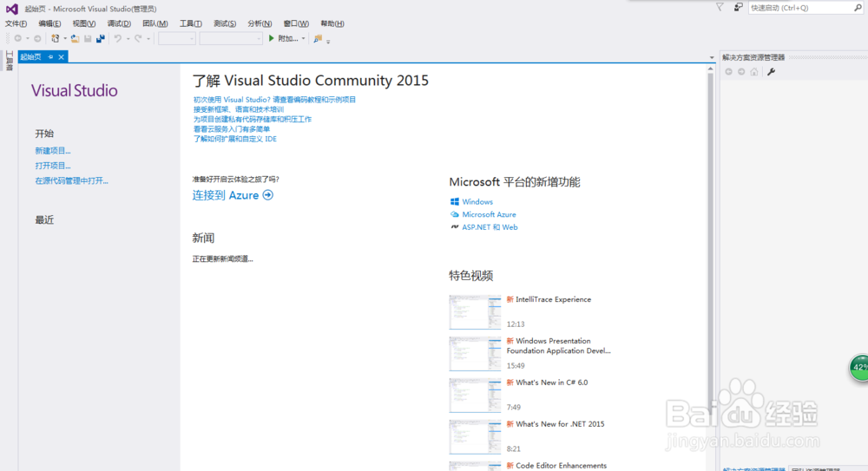The image size is (868, 471).
Task: Open the toolbar overflow options arrow
Action: [328, 41]
